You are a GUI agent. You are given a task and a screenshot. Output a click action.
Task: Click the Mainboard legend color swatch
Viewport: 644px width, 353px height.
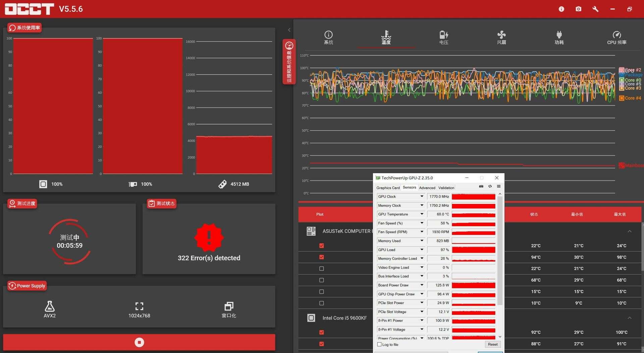(622, 165)
